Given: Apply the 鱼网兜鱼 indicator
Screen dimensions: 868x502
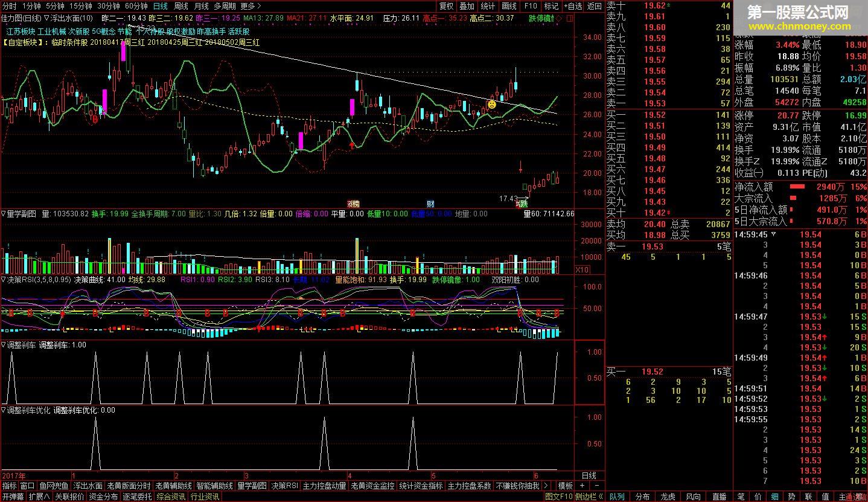Looking at the screenshot, I should [x=54, y=486].
